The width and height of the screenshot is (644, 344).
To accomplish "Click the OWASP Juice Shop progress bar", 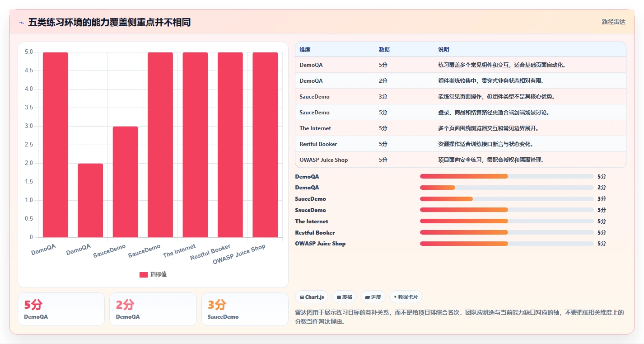I will coord(507,244).
